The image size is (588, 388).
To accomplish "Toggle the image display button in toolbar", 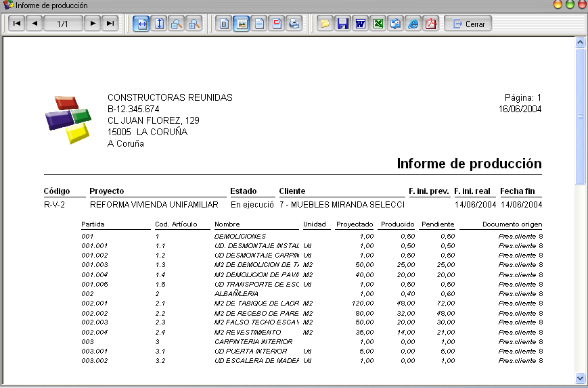I will pyautogui.click(x=242, y=24).
